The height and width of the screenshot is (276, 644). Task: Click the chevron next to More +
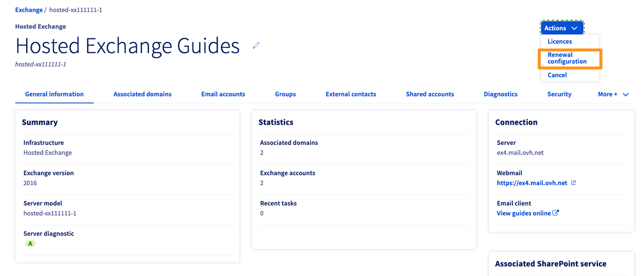click(x=626, y=94)
